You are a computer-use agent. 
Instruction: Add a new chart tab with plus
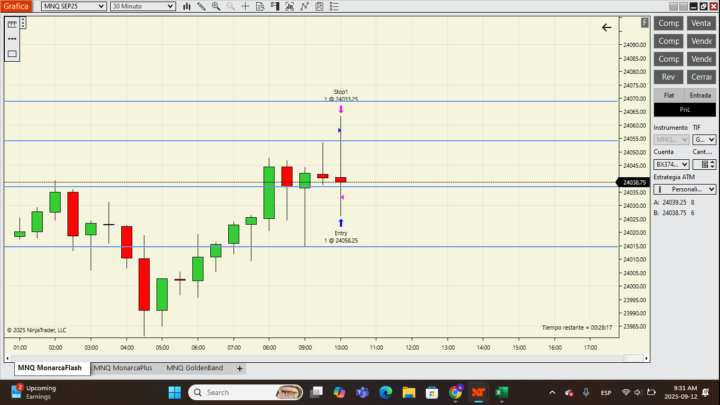[239, 368]
